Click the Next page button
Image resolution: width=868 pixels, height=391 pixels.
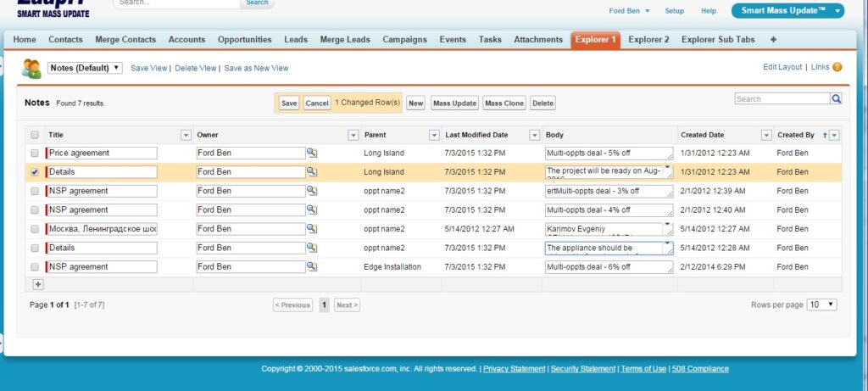coord(347,305)
